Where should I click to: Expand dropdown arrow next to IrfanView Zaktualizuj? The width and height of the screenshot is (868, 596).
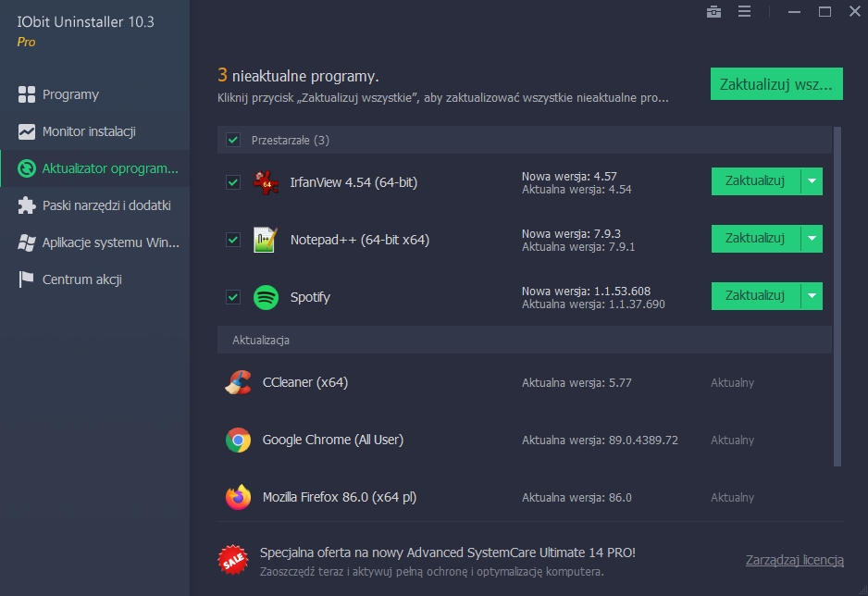click(812, 181)
